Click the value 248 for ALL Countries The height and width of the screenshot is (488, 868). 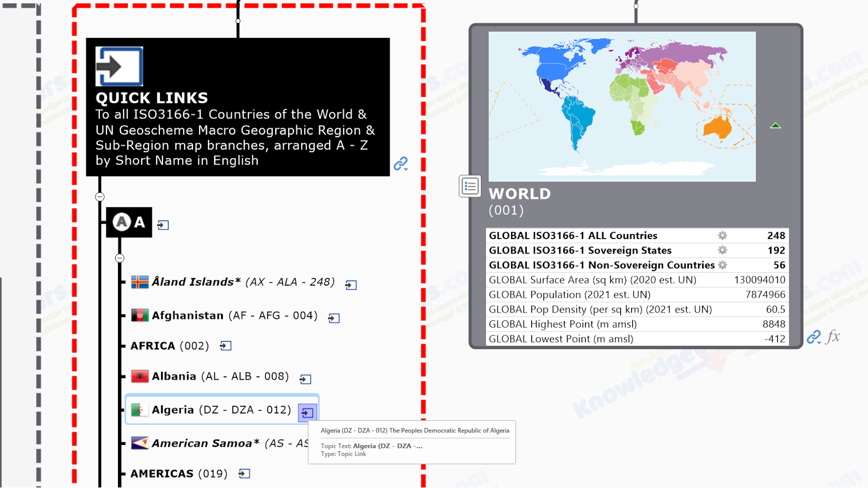click(x=776, y=235)
